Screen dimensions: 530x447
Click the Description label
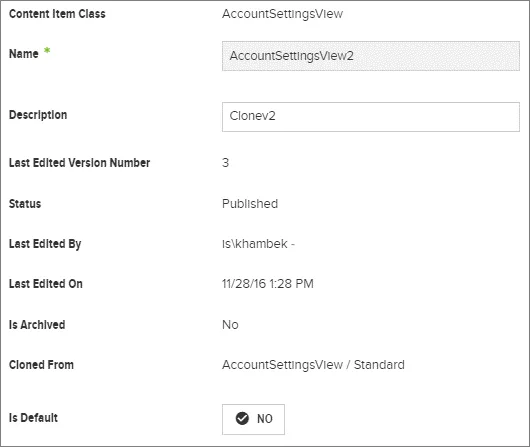coord(38,115)
